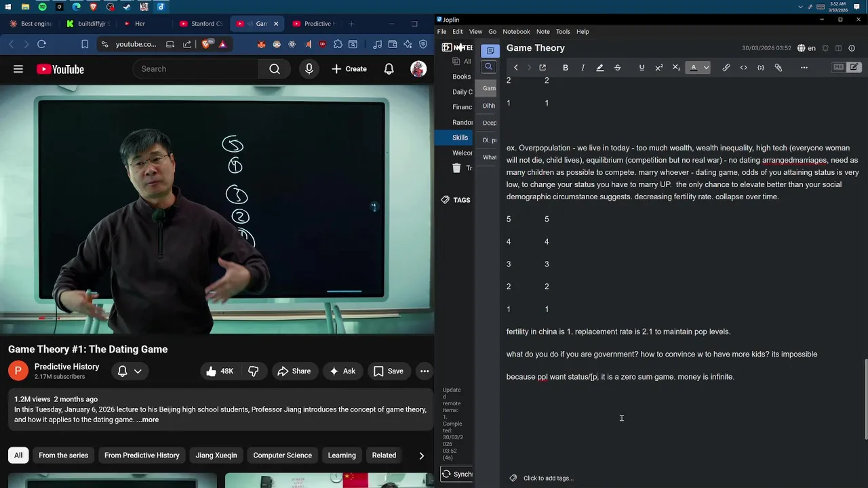The width and height of the screenshot is (868, 488).
Task: Open Joplin File menu
Action: 441,32
